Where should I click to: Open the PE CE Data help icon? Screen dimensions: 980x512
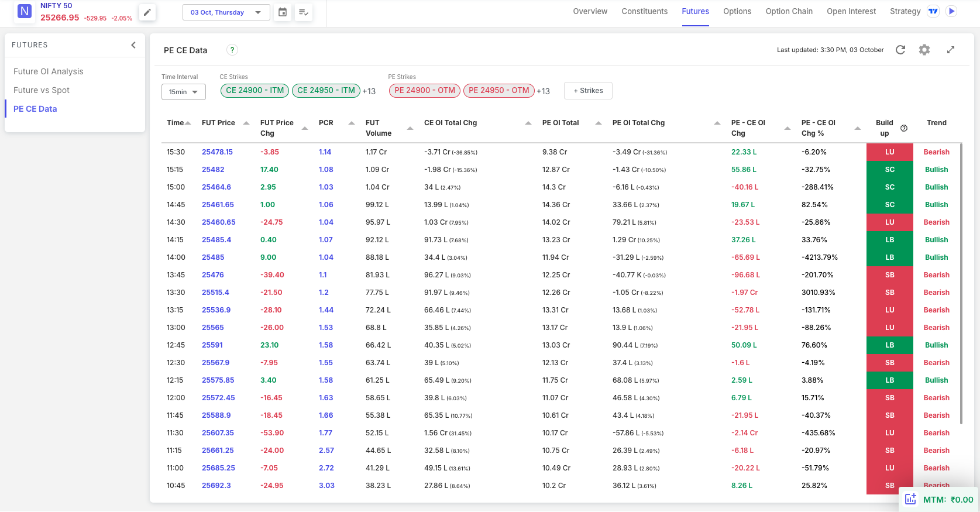point(232,50)
